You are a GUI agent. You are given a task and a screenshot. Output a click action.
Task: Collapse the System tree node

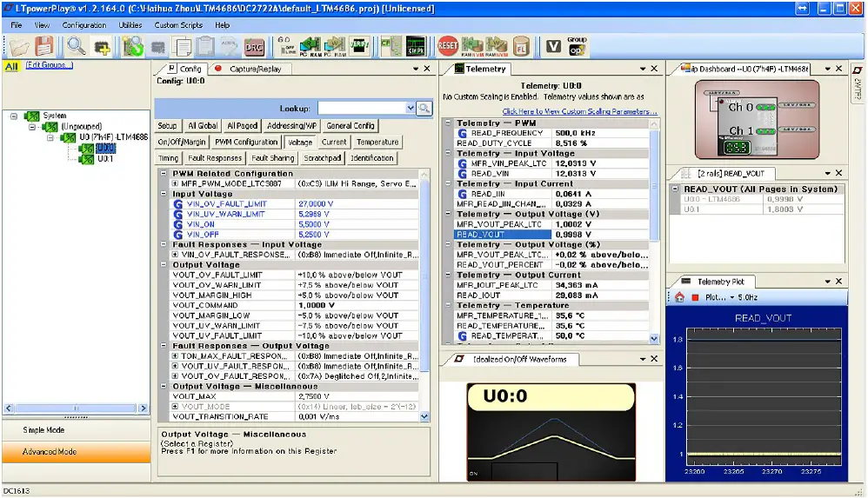15,116
